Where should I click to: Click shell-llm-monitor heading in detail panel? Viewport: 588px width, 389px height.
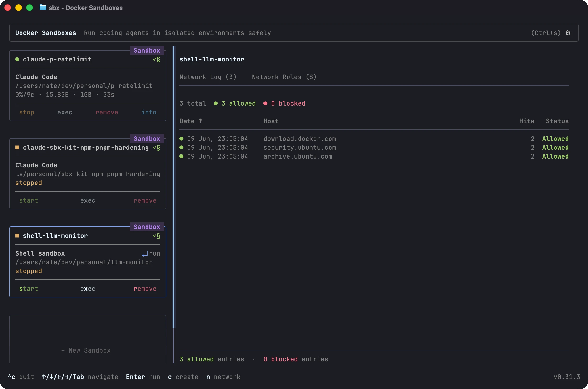coord(212,59)
